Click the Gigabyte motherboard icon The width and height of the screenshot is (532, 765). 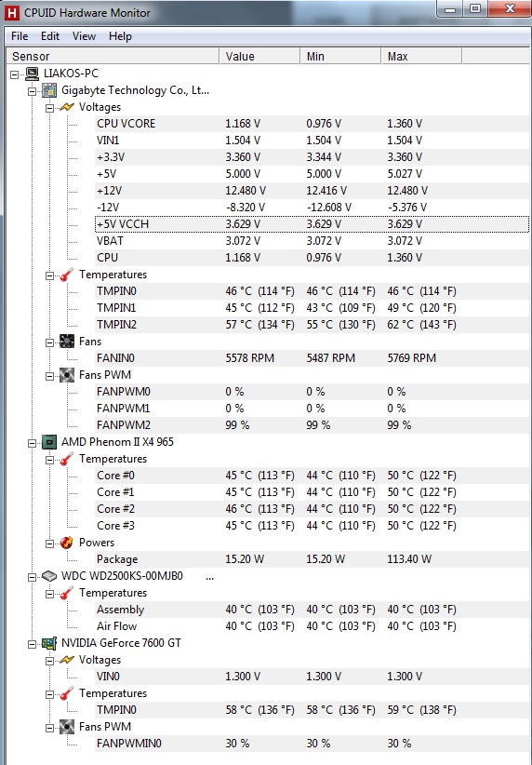click(49, 90)
